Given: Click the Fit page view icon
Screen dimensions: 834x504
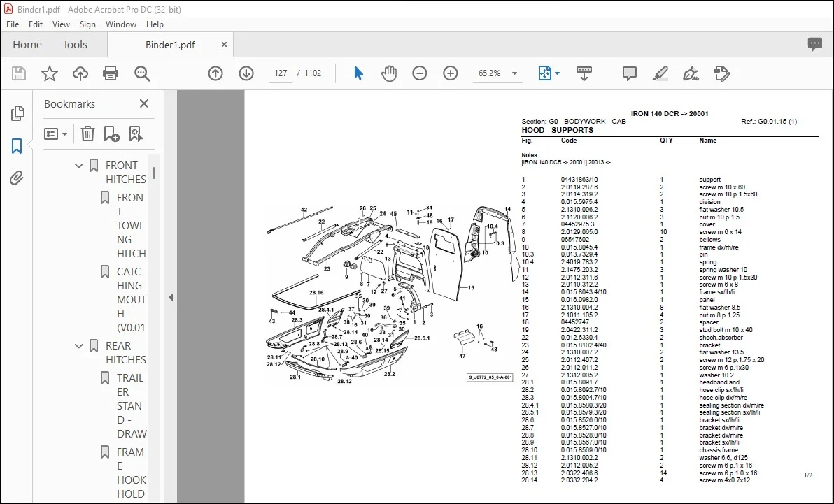Looking at the screenshot, I should tap(545, 73).
